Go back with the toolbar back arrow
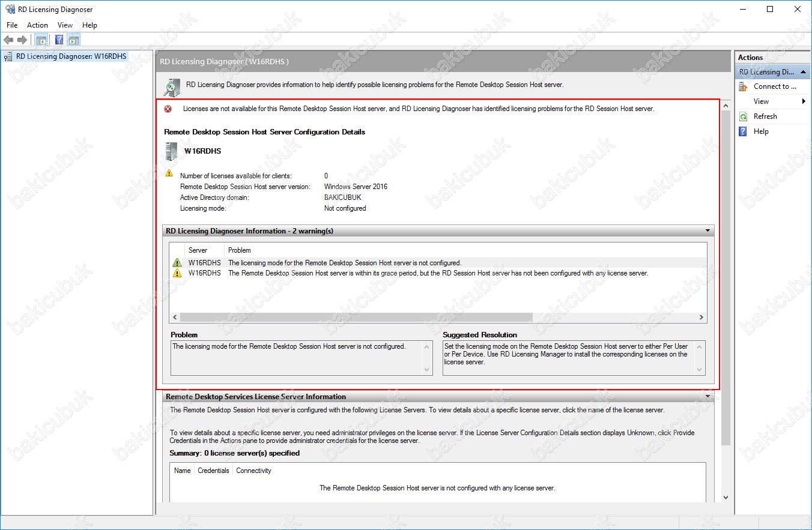 pos(8,40)
